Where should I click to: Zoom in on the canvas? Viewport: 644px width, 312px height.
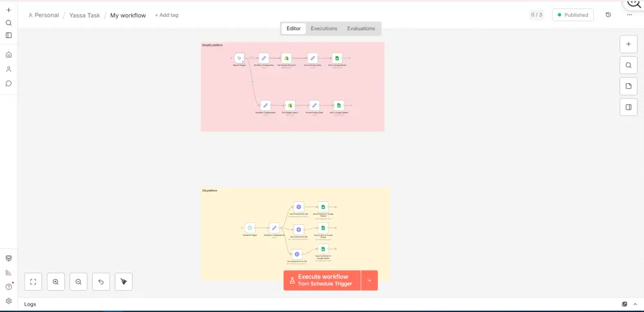coord(56,282)
